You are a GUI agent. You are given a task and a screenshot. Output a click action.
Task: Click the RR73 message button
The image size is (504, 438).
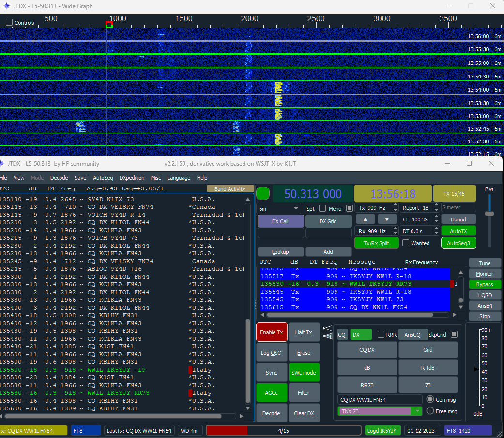[367, 385]
